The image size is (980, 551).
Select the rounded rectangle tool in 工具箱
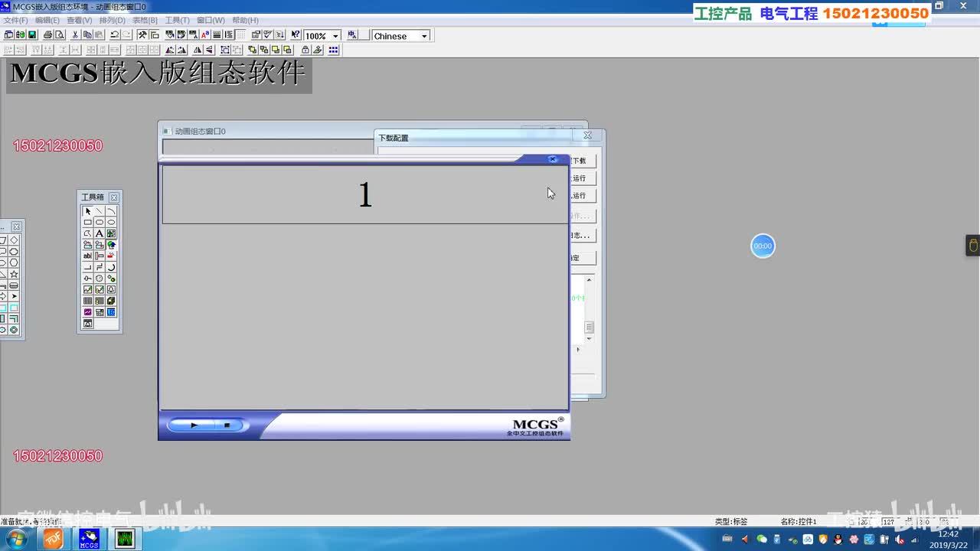click(x=100, y=222)
